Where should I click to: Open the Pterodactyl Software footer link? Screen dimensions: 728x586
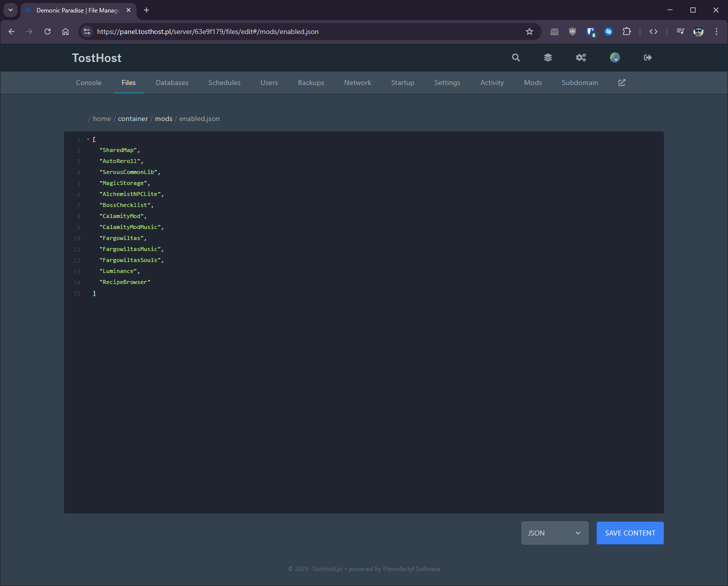click(411, 569)
